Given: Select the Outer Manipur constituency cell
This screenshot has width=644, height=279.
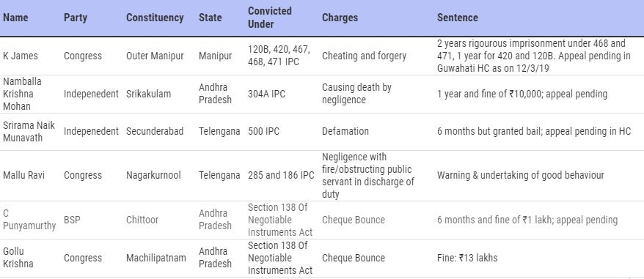Looking at the screenshot, I should click(155, 56).
